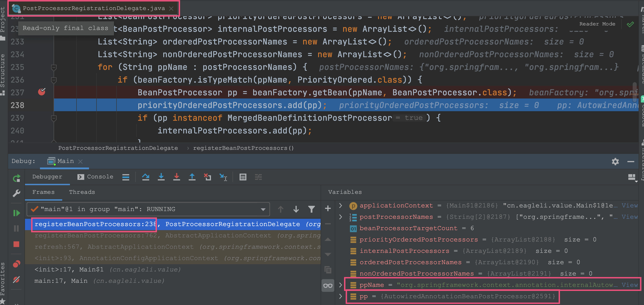Click the Run to Cursor icon

pos(223,177)
